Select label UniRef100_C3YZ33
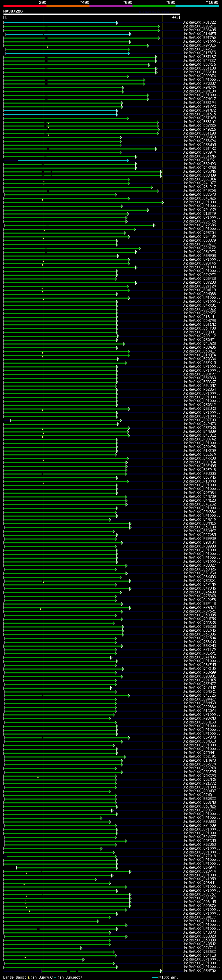The height and width of the screenshot is (980, 222). pos(199,283)
